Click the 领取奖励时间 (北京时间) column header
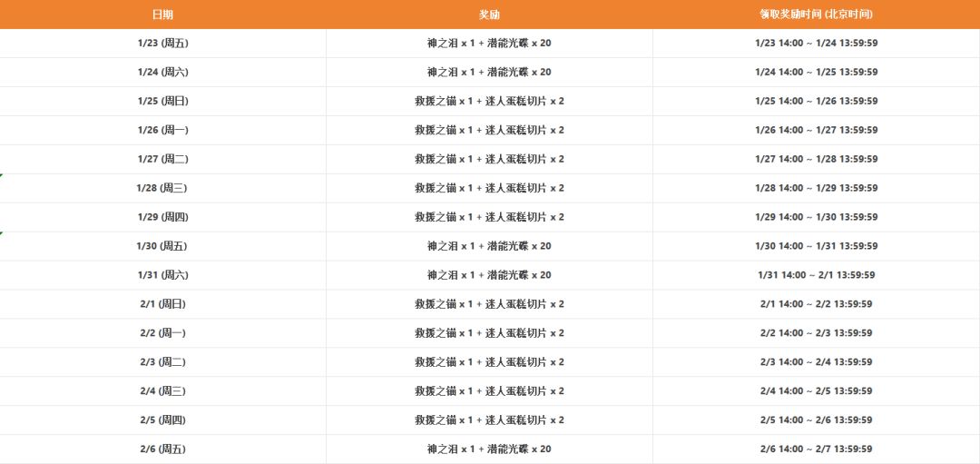Screen dimensions: 980x464 (x=816, y=15)
